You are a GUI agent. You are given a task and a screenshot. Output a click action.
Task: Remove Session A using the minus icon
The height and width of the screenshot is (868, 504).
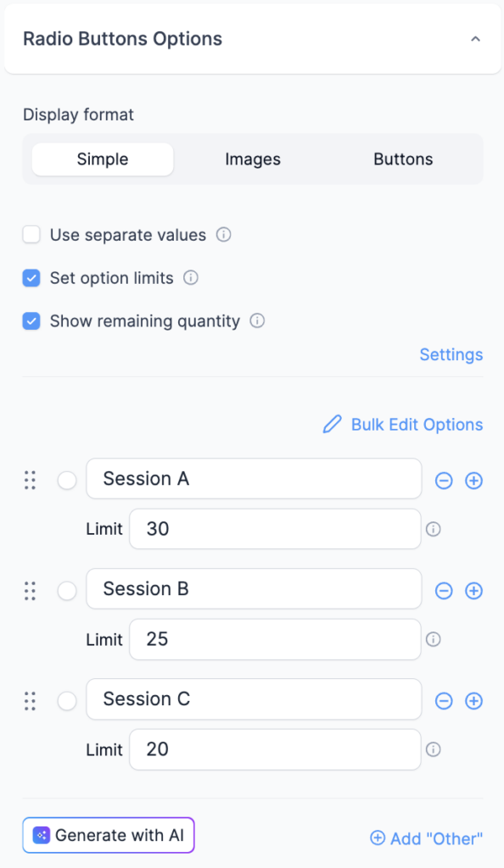click(443, 480)
